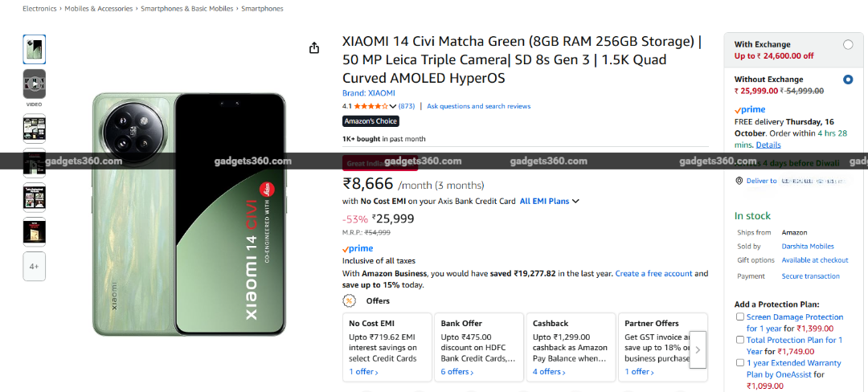This screenshot has width=868, height=392.
Task: Select the Without Exchange radio option
Action: 848,80
